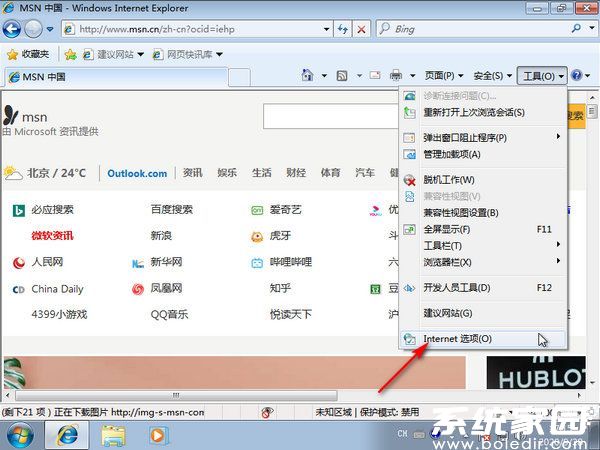
Task: Open the Outlook.com link
Action: [137, 174]
